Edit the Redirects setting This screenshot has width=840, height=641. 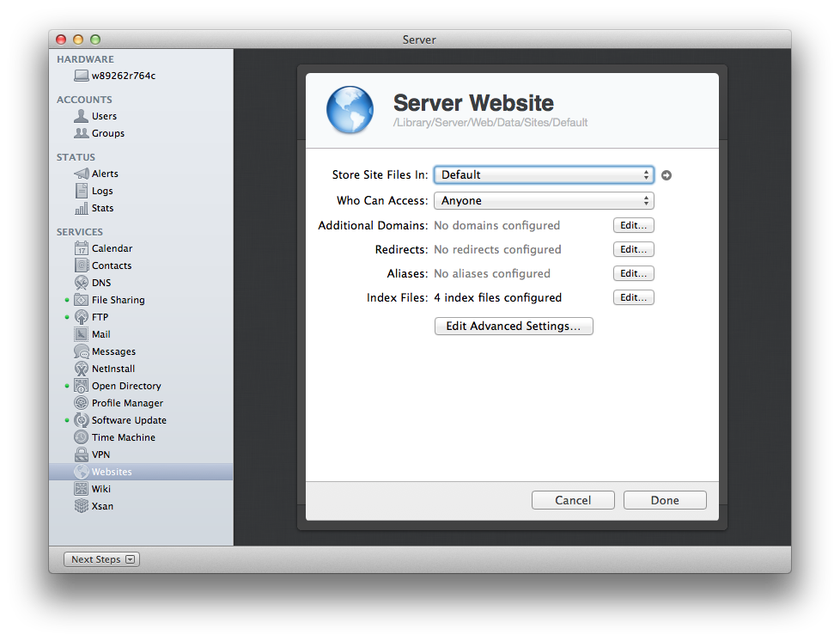pyautogui.click(x=633, y=250)
